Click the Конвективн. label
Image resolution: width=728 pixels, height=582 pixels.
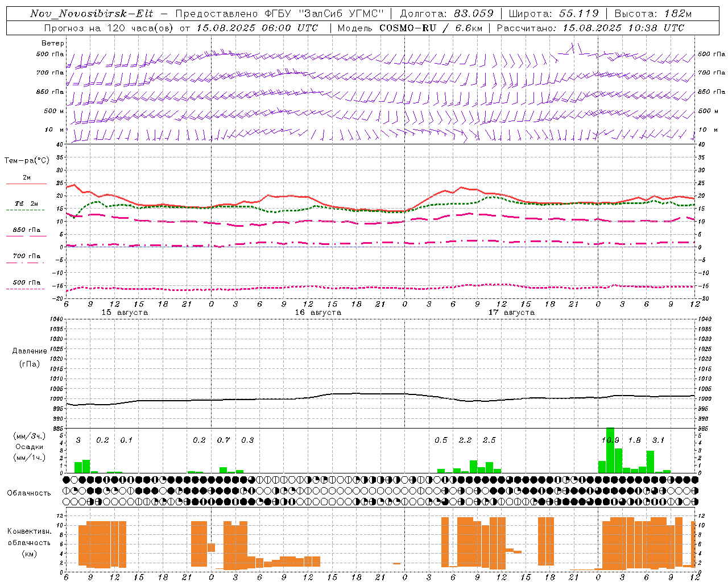(29, 531)
